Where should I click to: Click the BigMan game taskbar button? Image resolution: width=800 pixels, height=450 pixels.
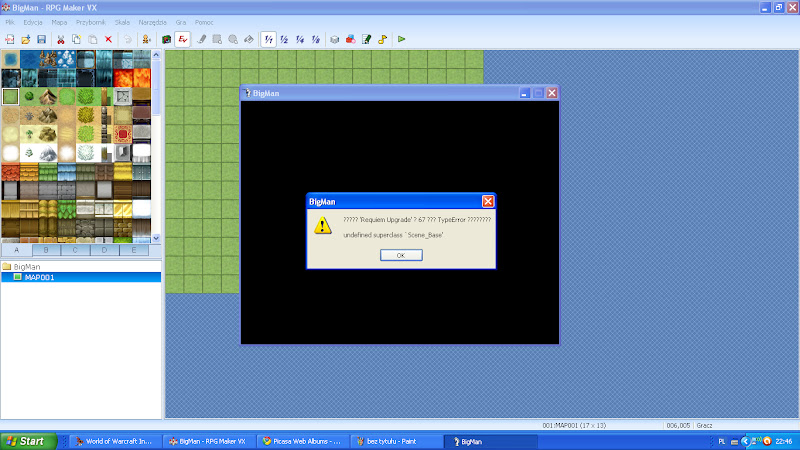(490, 441)
